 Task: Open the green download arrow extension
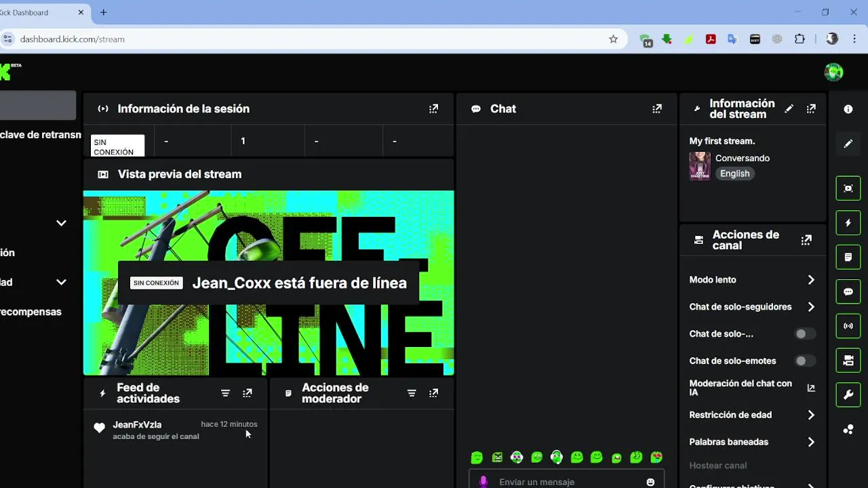tap(667, 39)
